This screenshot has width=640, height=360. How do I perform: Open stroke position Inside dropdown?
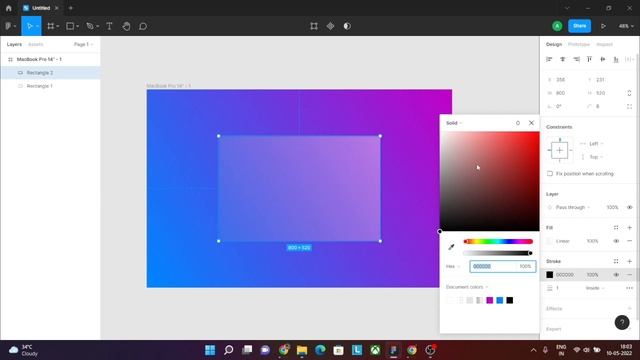(x=595, y=288)
